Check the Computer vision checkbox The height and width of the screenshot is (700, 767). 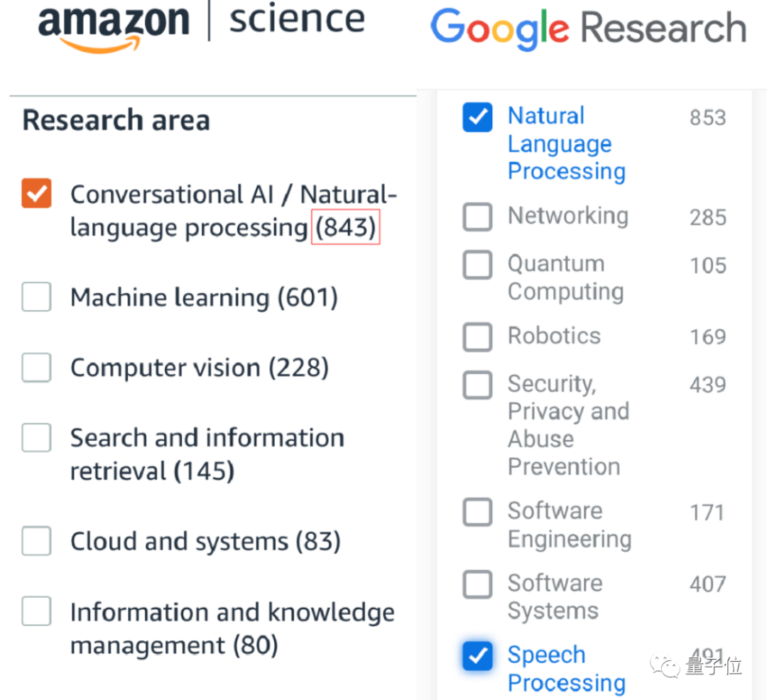click(x=37, y=367)
